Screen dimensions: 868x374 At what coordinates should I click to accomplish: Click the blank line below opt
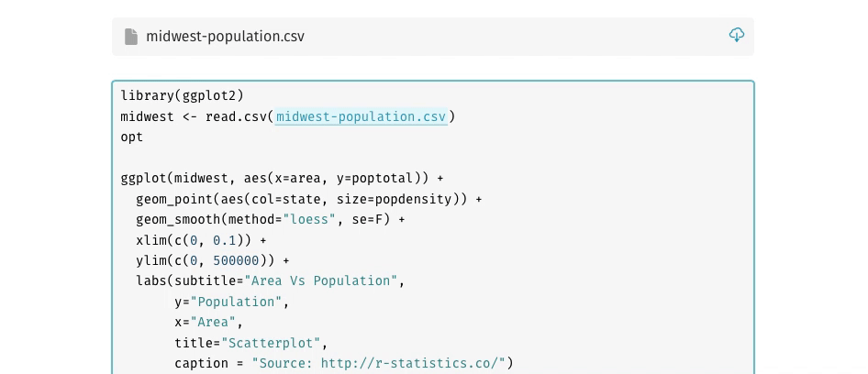[433, 158]
